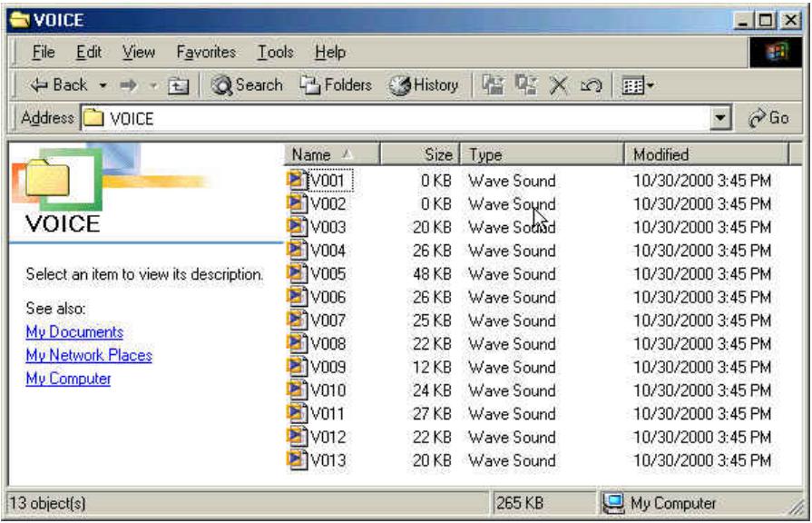The image size is (812, 523).
Task: Open the Tools menu
Action: 276,52
